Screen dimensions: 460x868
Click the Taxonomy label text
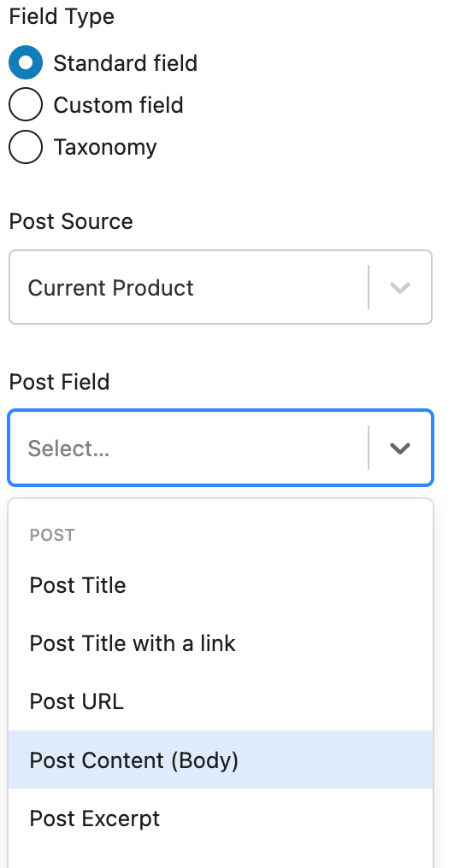coord(105,147)
